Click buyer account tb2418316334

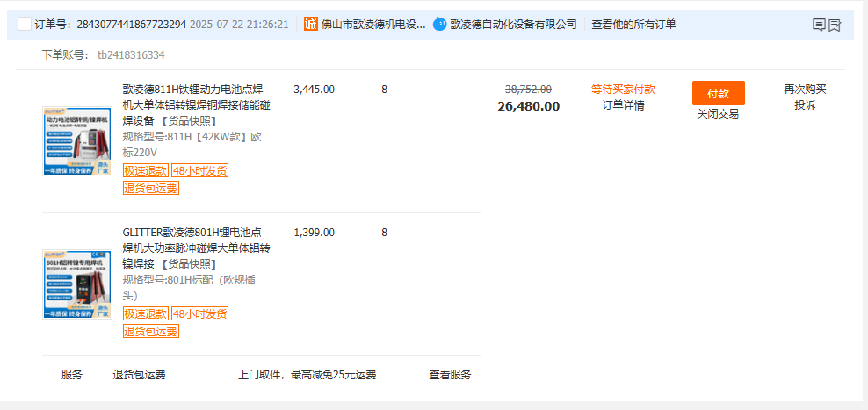point(131,54)
